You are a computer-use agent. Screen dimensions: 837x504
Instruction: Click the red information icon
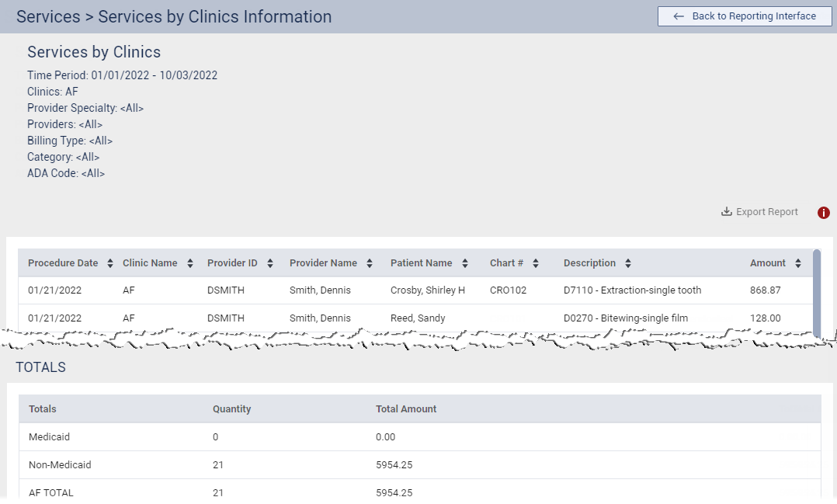[x=824, y=213]
